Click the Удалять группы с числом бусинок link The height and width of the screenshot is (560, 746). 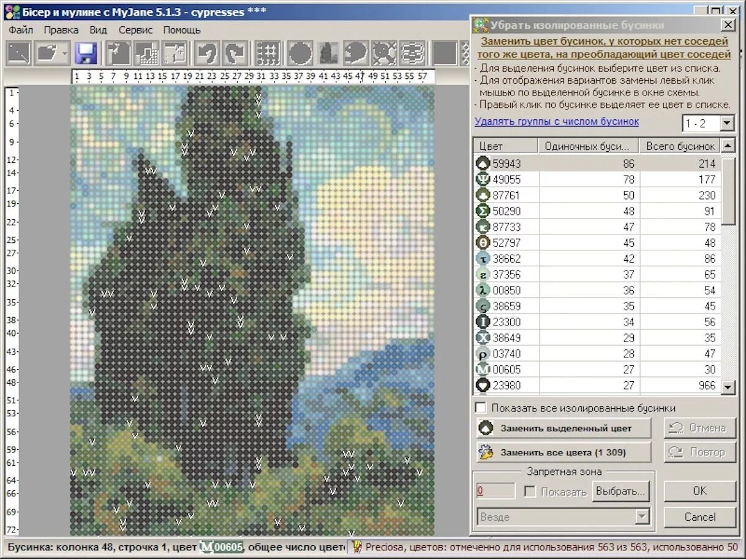point(557,121)
